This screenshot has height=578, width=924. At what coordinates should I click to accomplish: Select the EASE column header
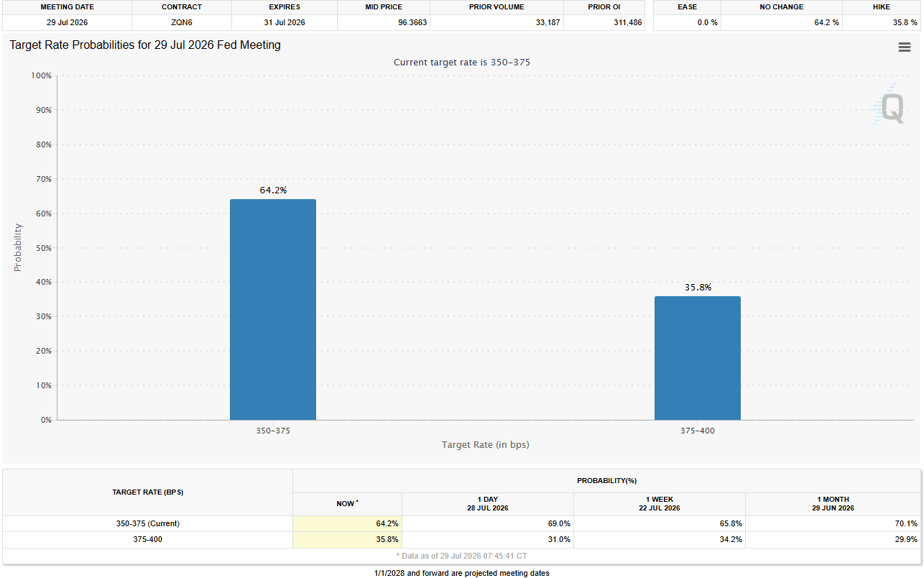[687, 6]
